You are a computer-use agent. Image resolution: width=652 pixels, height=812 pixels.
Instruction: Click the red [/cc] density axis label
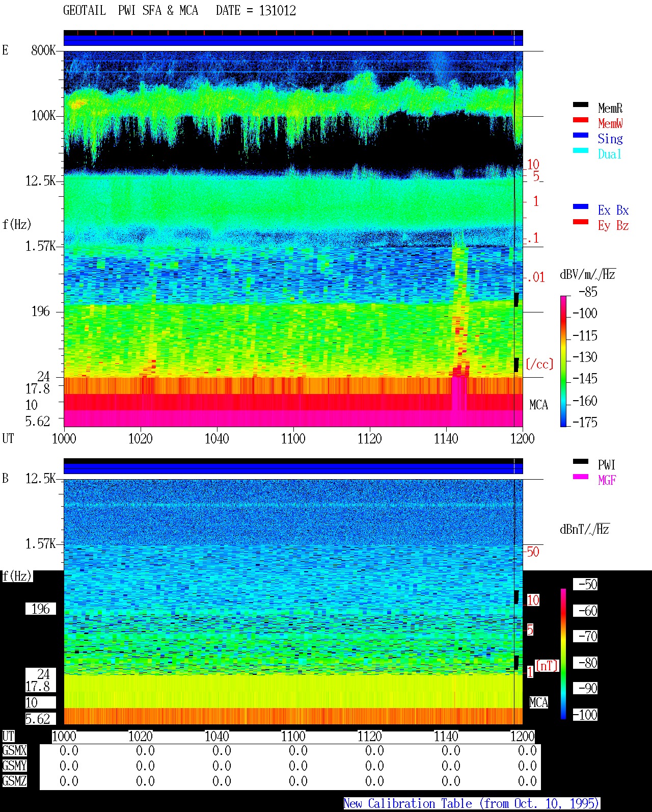(x=539, y=364)
